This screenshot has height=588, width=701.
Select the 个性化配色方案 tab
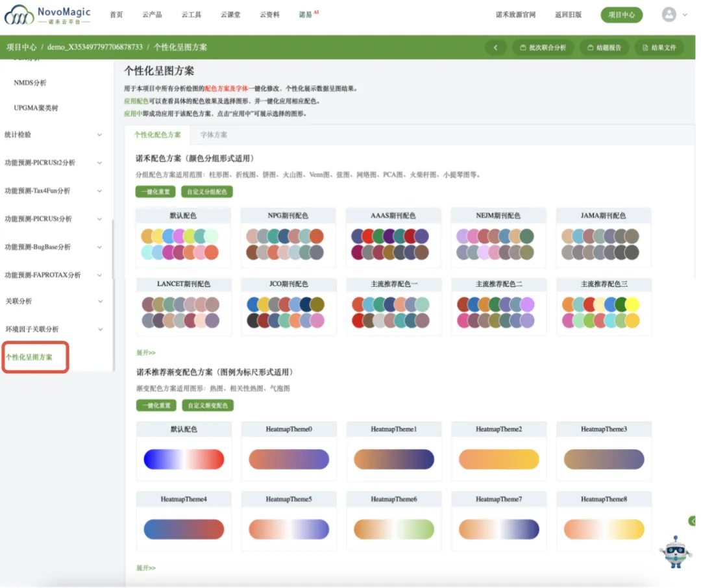click(x=157, y=135)
